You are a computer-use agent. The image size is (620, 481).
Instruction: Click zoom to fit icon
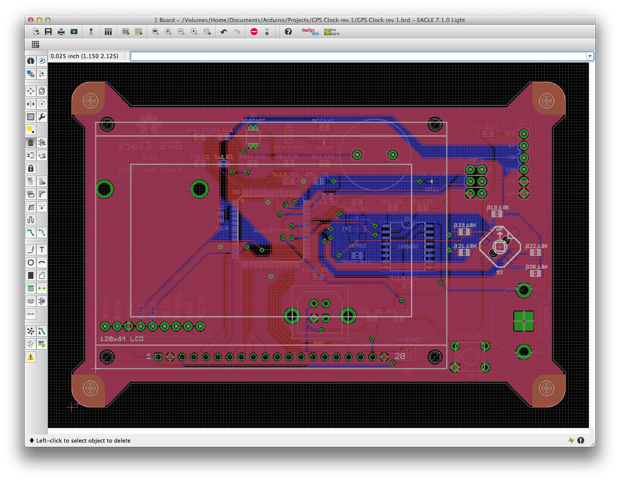coord(155,32)
